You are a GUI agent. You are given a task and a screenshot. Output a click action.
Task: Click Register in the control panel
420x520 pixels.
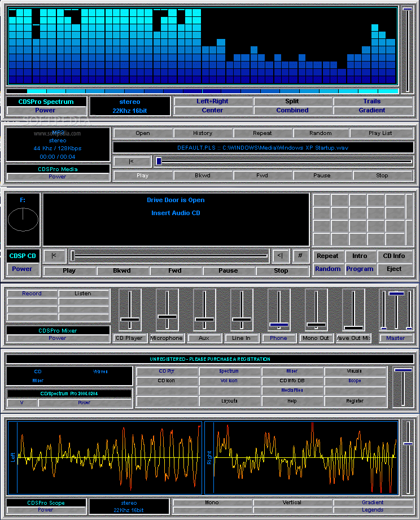coord(355,401)
